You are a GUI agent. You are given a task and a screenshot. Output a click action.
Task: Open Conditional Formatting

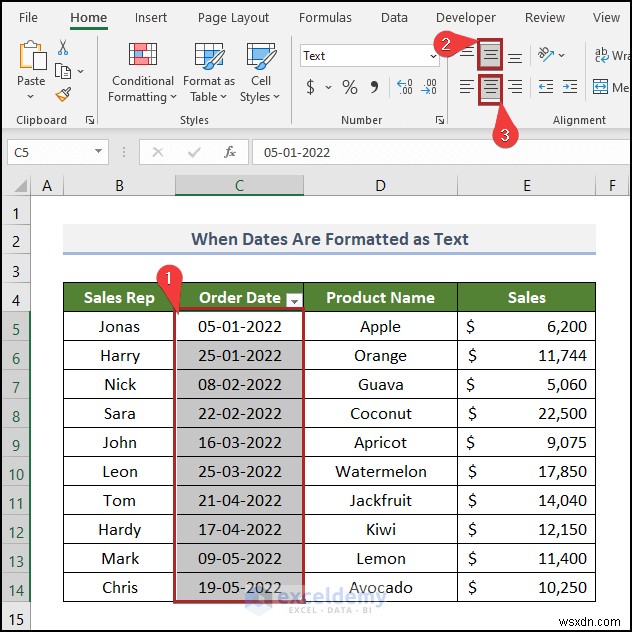(x=142, y=73)
